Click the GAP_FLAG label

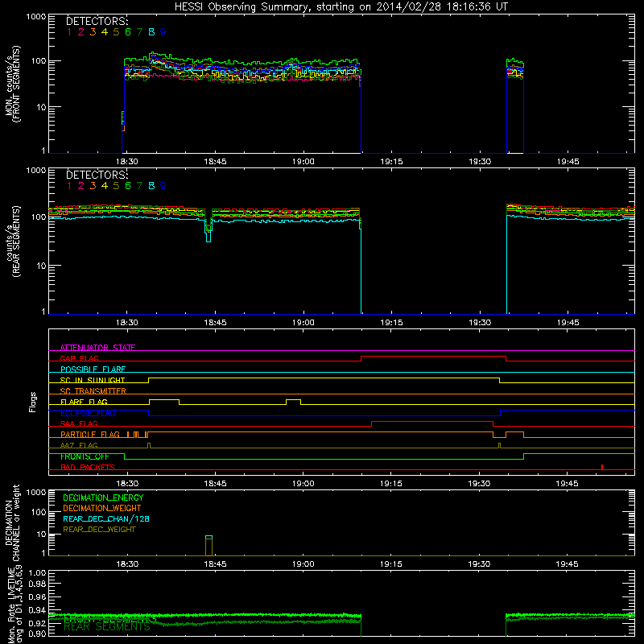coord(79,358)
